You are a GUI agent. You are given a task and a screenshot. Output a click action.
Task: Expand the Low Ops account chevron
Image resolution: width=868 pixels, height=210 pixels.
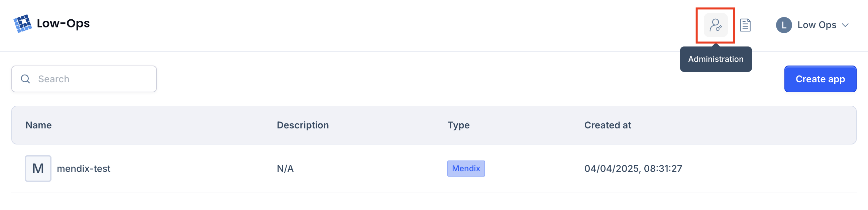click(x=845, y=25)
